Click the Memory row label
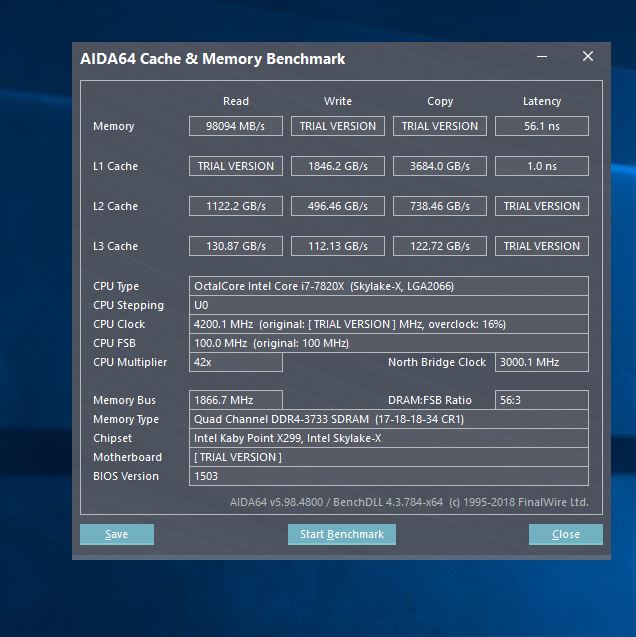 pyautogui.click(x=113, y=126)
